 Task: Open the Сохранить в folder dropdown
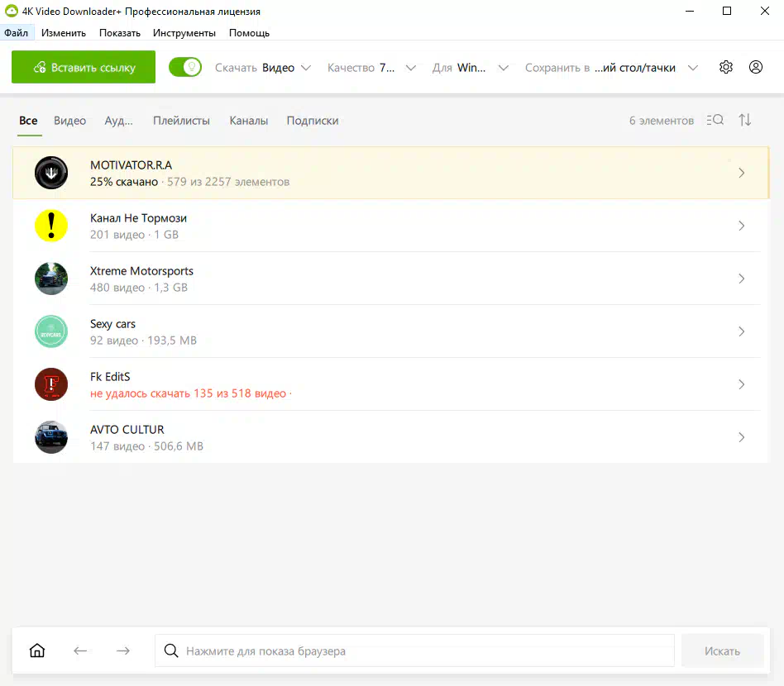pos(611,68)
